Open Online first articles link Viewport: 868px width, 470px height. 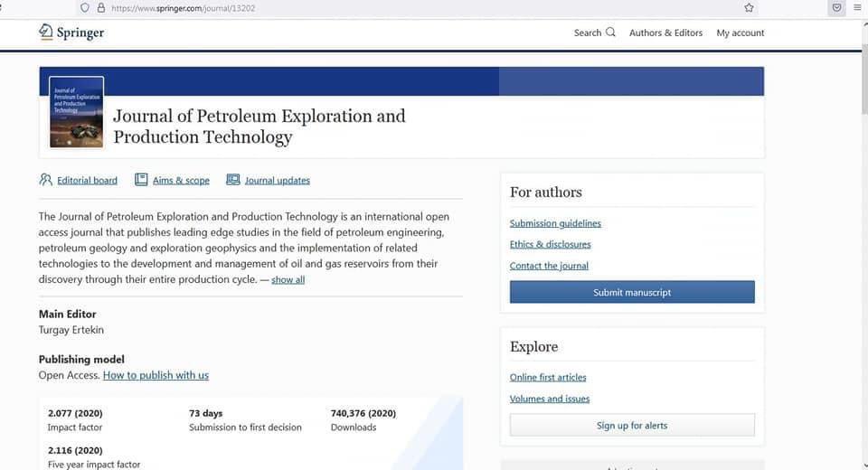click(548, 377)
